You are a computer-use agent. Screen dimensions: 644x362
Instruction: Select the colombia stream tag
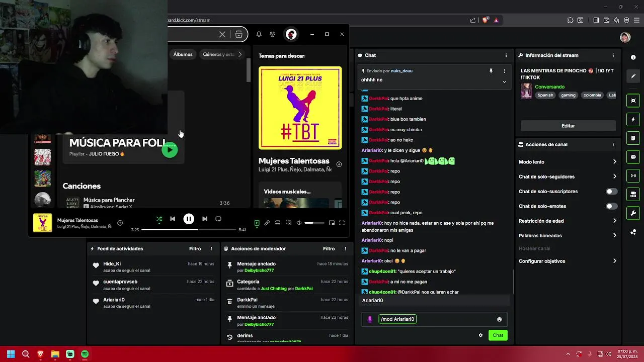pyautogui.click(x=592, y=95)
